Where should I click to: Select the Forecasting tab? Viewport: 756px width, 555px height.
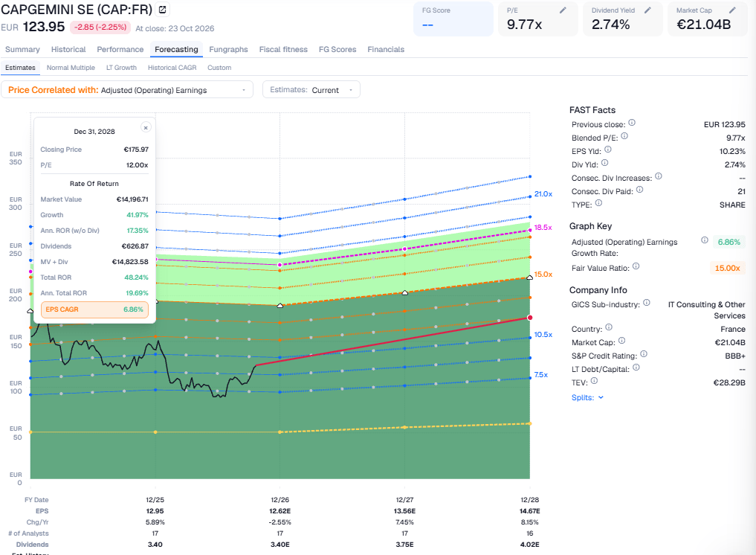176,49
